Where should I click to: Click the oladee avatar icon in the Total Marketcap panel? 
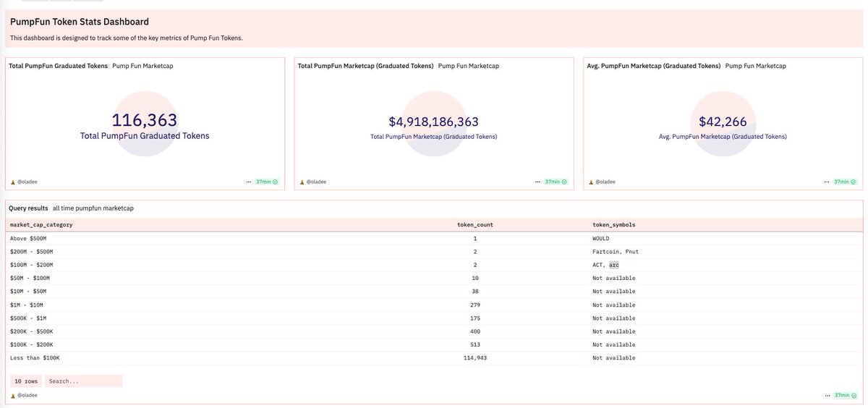[302, 182]
